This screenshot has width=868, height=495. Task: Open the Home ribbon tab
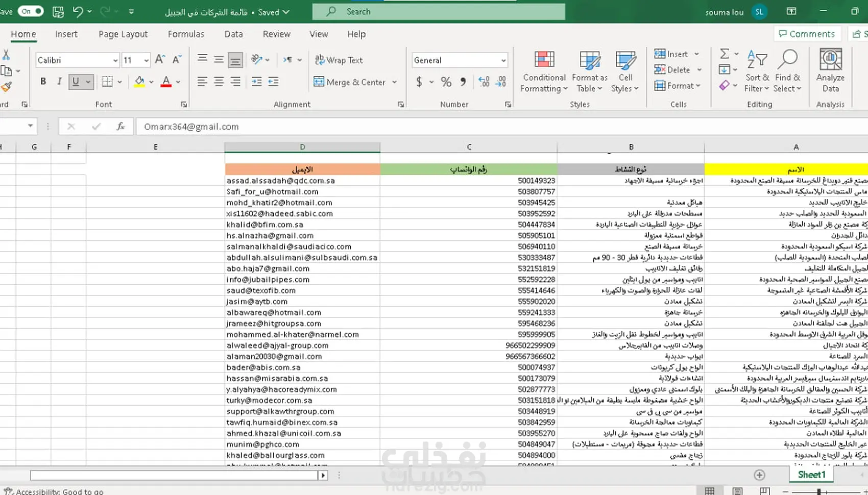click(x=23, y=34)
